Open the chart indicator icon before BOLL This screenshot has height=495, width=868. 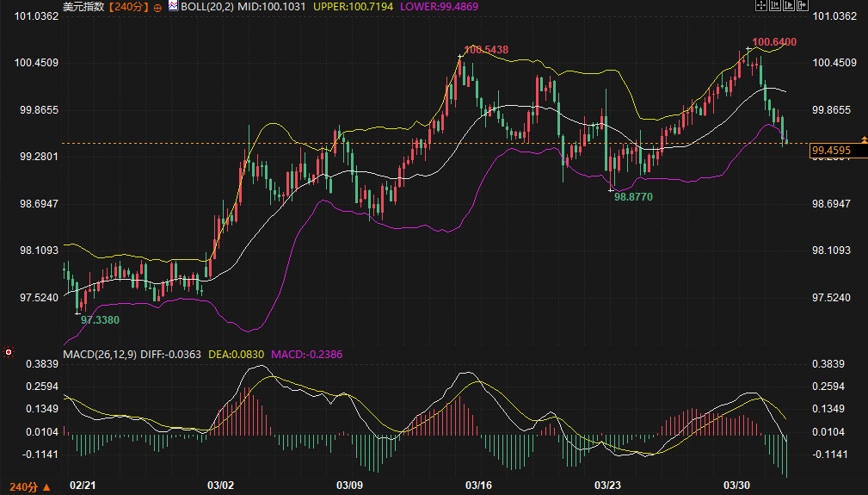tap(173, 6)
